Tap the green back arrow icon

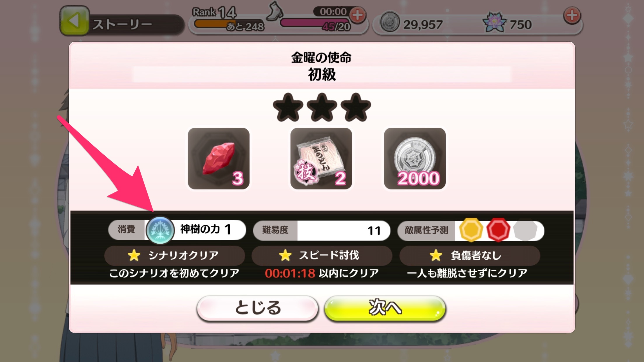pyautogui.click(x=74, y=21)
